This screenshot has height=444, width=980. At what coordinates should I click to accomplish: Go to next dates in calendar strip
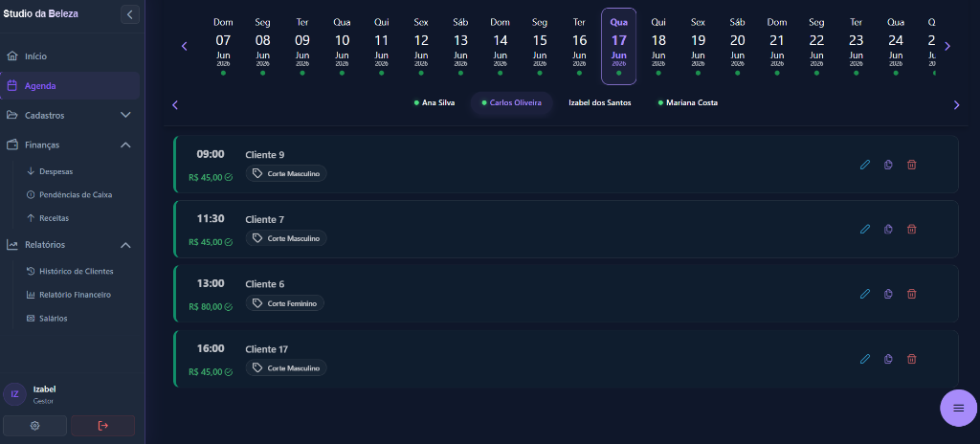[947, 46]
